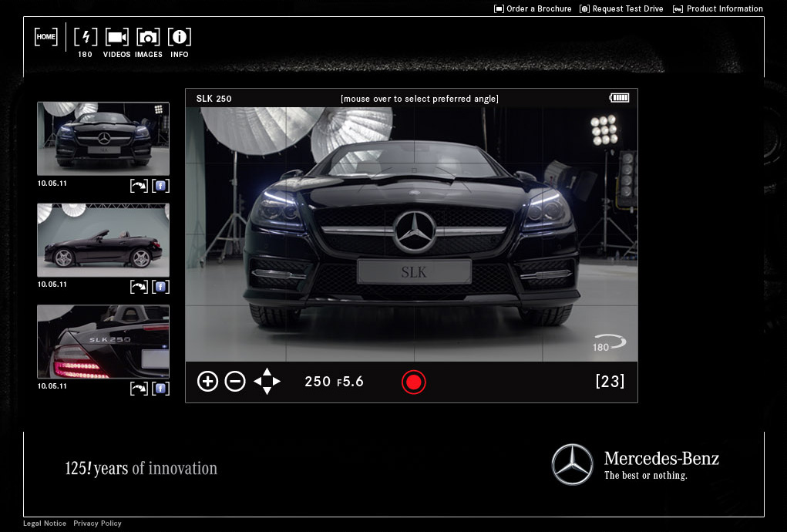Screen dimensions: 787x532
Task: Open the 180 view icon in top navigation
Action: pos(86,37)
